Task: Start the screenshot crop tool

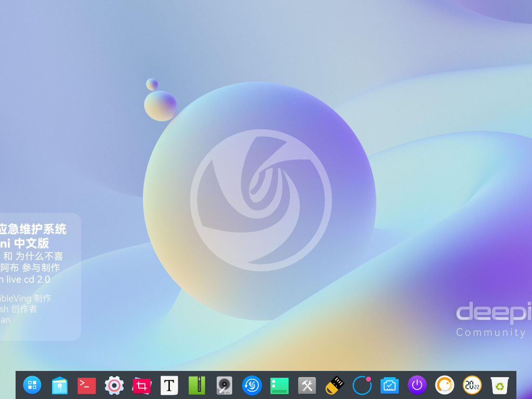Action: pyautogui.click(x=141, y=385)
